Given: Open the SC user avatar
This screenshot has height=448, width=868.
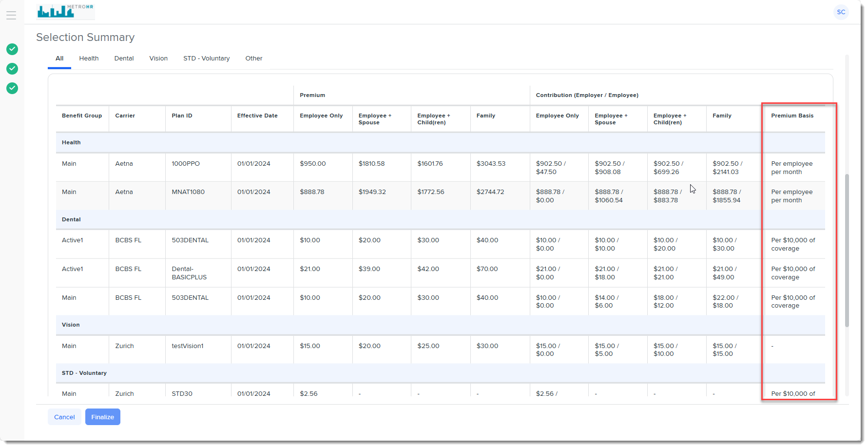Looking at the screenshot, I should click(x=841, y=12).
